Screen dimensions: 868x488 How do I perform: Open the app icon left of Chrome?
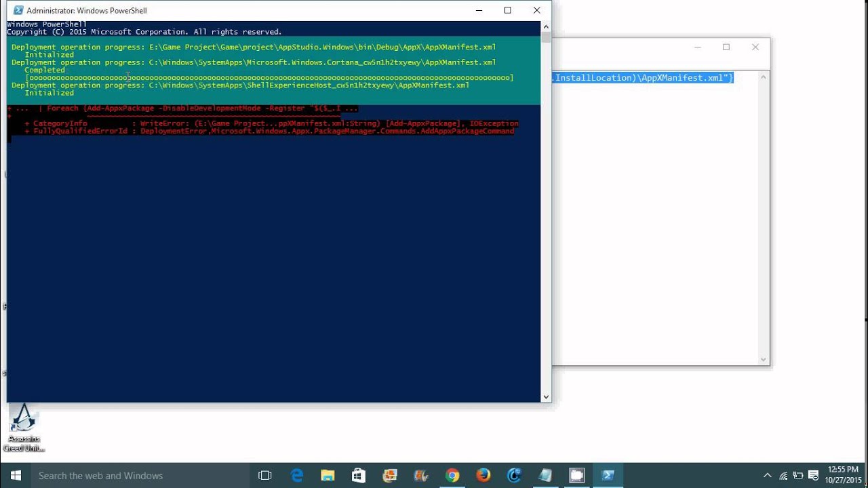click(x=421, y=476)
